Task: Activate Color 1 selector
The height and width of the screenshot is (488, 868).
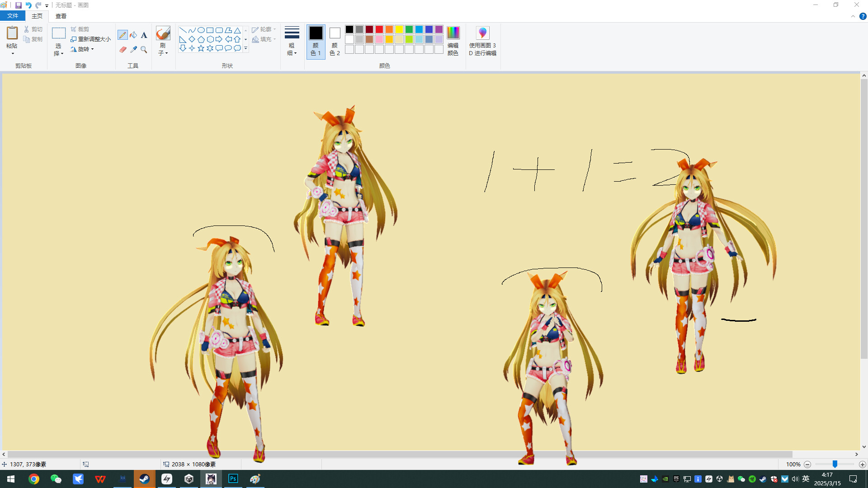Action: tap(316, 41)
